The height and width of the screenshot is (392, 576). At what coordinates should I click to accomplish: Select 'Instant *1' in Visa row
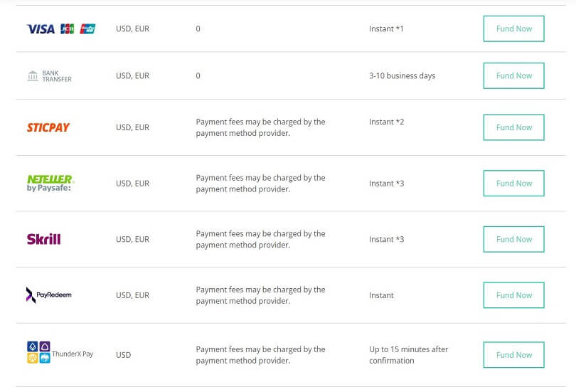386,28
